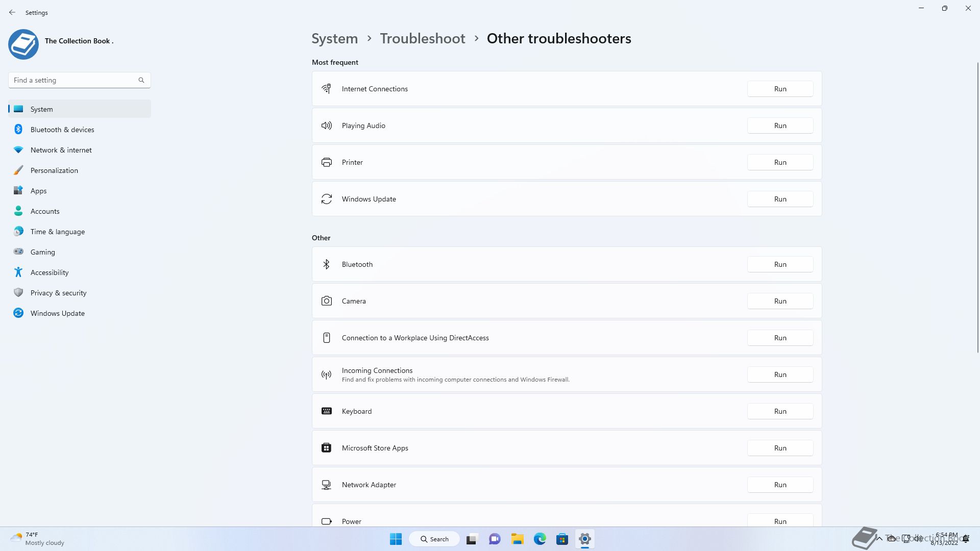This screenshot has width=980, height=551.
Task: Click The Collection Book account name
Action: [79, 41]
